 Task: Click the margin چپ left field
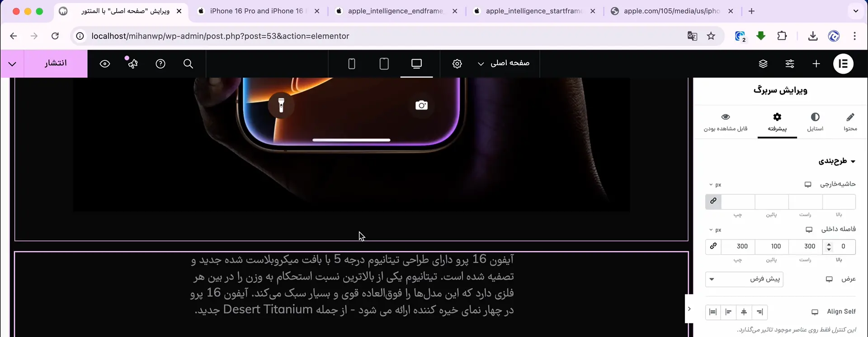(738, 201)
